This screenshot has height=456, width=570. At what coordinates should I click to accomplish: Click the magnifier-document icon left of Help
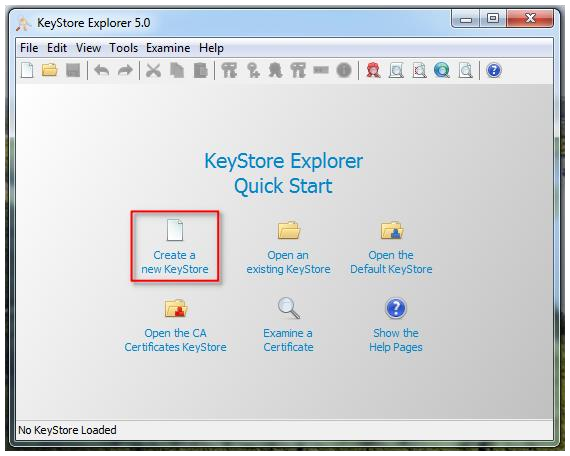465,70
